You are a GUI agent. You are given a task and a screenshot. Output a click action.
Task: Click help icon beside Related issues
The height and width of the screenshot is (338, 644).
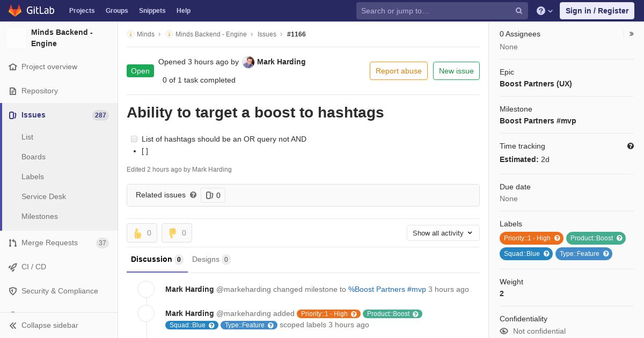193,195
